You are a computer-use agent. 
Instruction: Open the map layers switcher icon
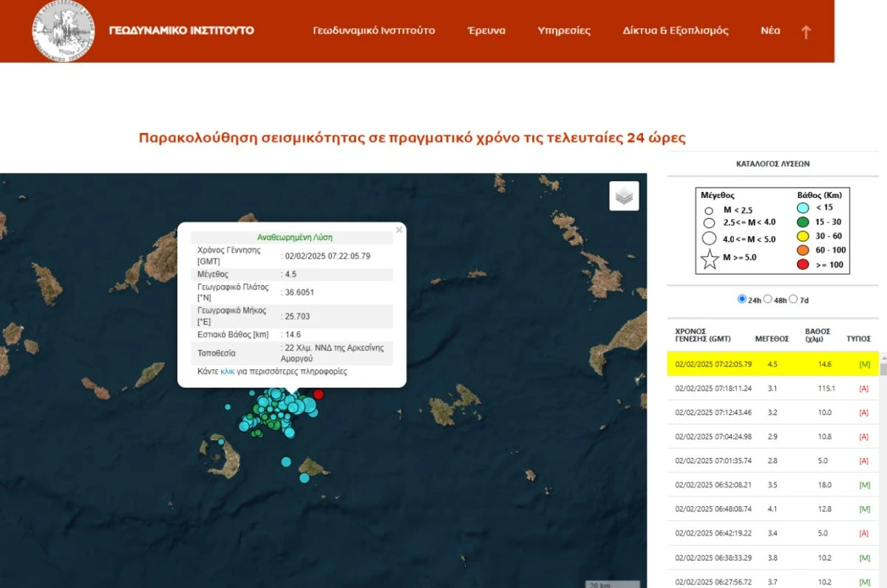coord(623,196)
